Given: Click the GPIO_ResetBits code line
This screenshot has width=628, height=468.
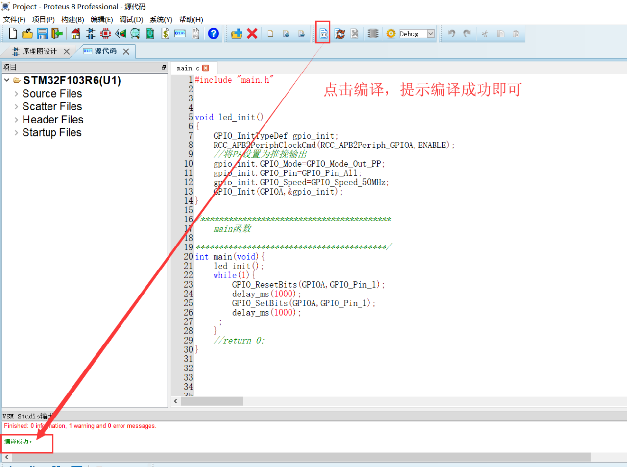Looking at the screenshot, I should [x=308, y=285].
